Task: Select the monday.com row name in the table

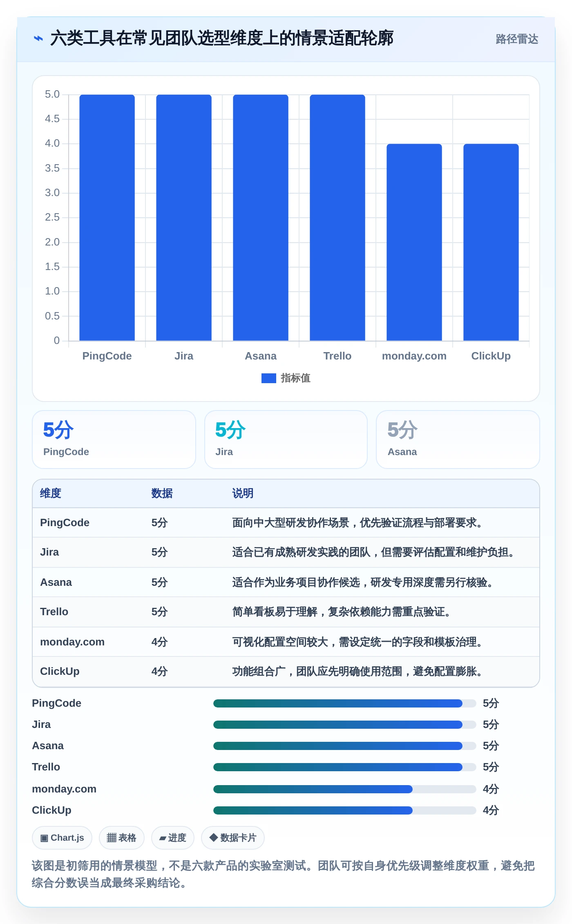Action: coord(72,642)
